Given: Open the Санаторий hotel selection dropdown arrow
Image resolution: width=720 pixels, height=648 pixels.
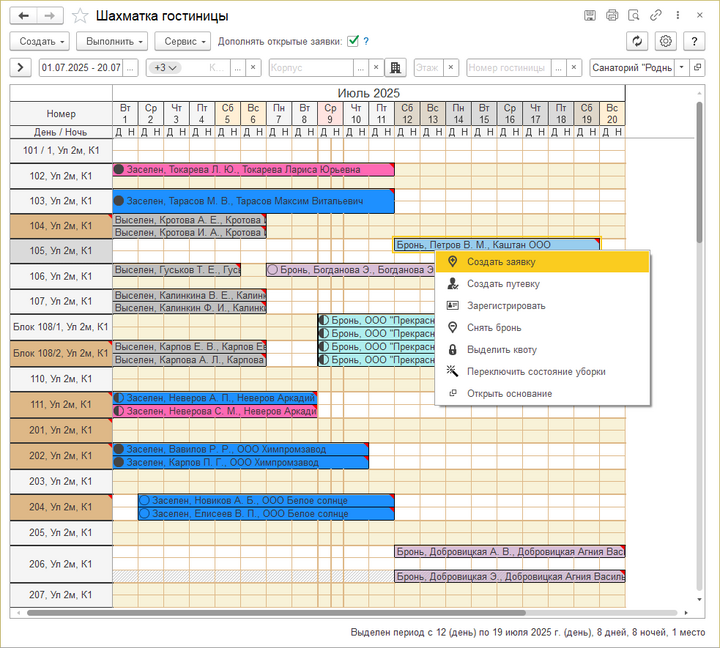Looking at the screenshot, I should tap(682, 68).
